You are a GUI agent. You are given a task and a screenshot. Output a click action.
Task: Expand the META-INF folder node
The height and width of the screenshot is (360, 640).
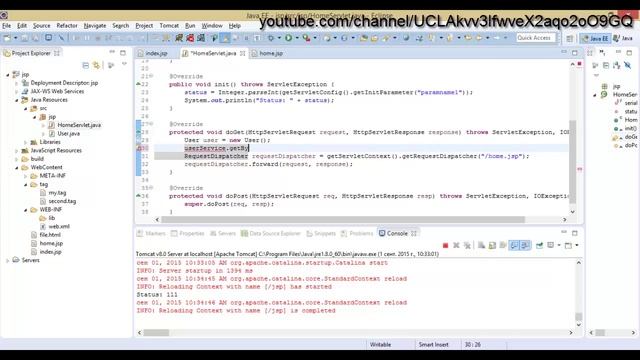click(25, 176)
